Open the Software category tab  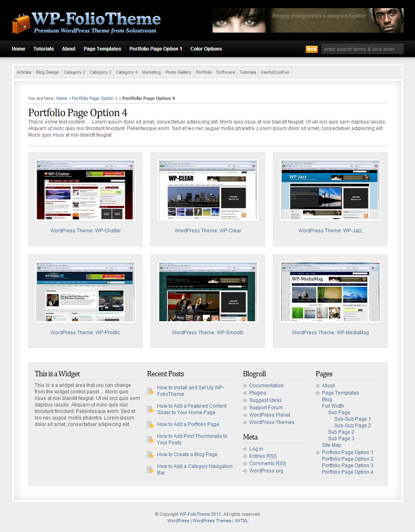point(226,72)
